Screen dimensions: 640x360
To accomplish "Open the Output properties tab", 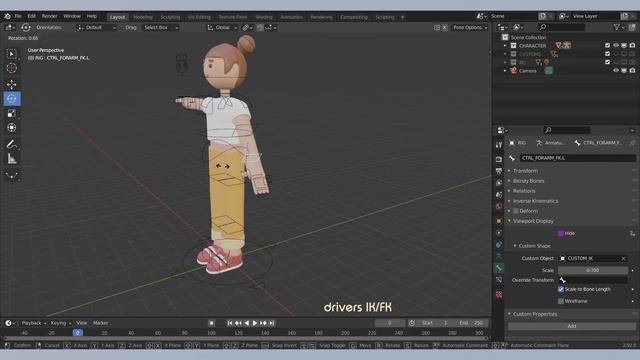I will (499, 171).
